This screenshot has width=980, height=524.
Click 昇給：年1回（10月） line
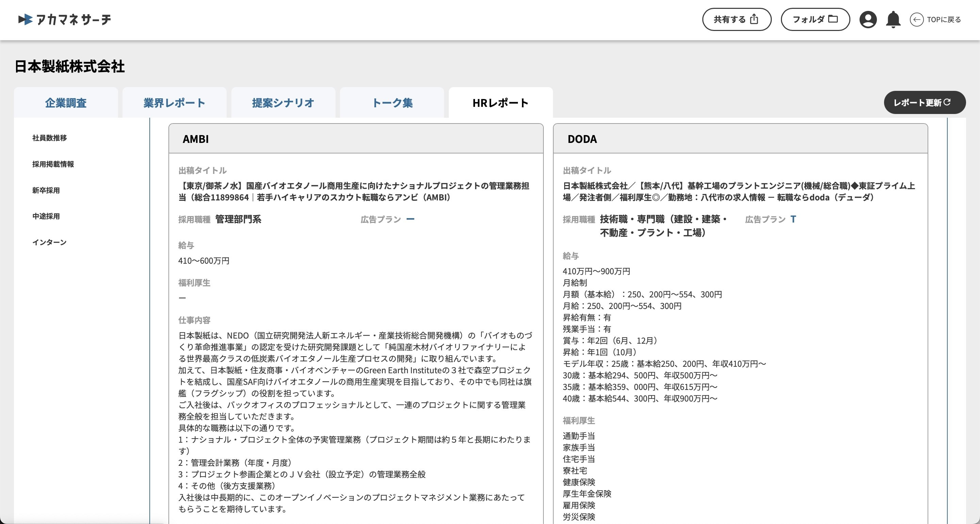click(x=600, y=352)
